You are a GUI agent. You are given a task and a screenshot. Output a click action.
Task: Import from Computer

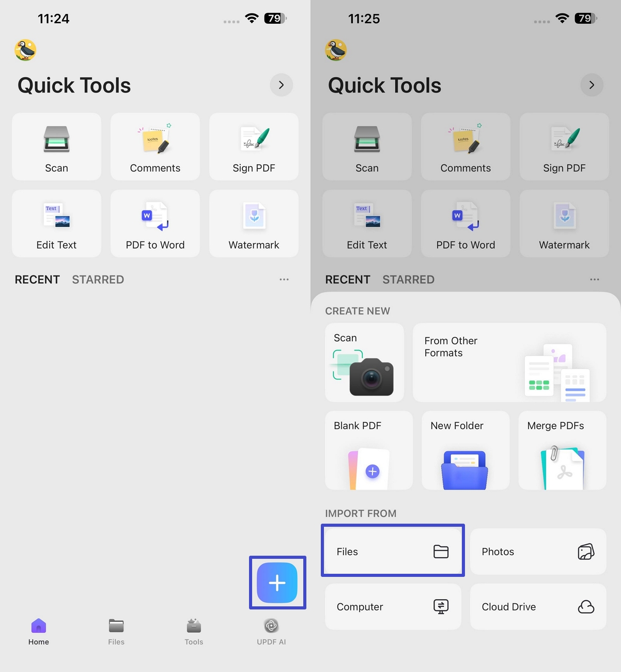393,607
